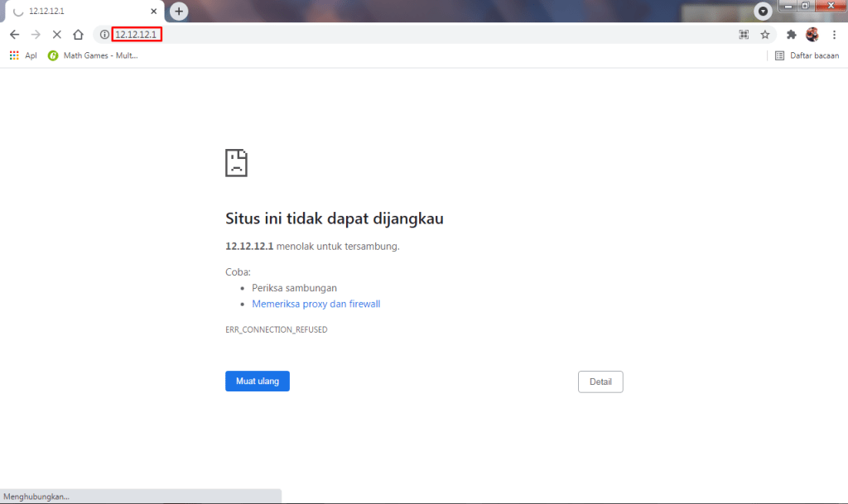848x504 pixels.
Task: Open the Extensions puzzle icon
Action: pyautogui.click(x=791, y=35)
